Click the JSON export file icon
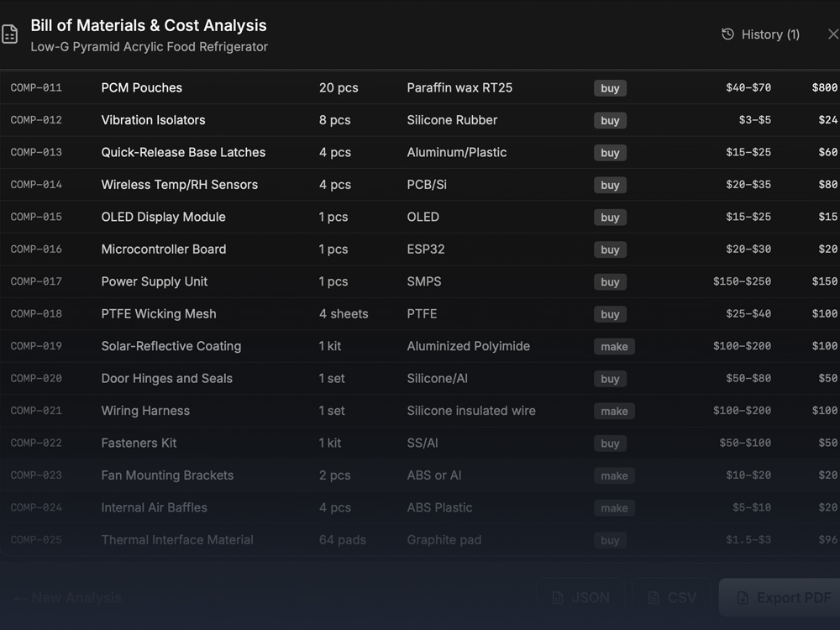840x630 pixels. click(558, 598)
